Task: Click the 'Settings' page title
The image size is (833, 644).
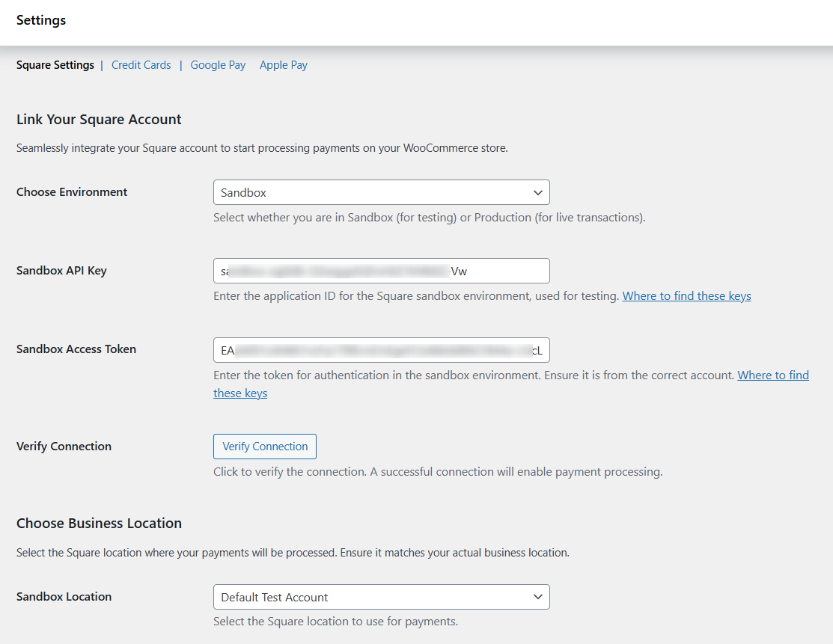Action: click(x=41, y=20)
